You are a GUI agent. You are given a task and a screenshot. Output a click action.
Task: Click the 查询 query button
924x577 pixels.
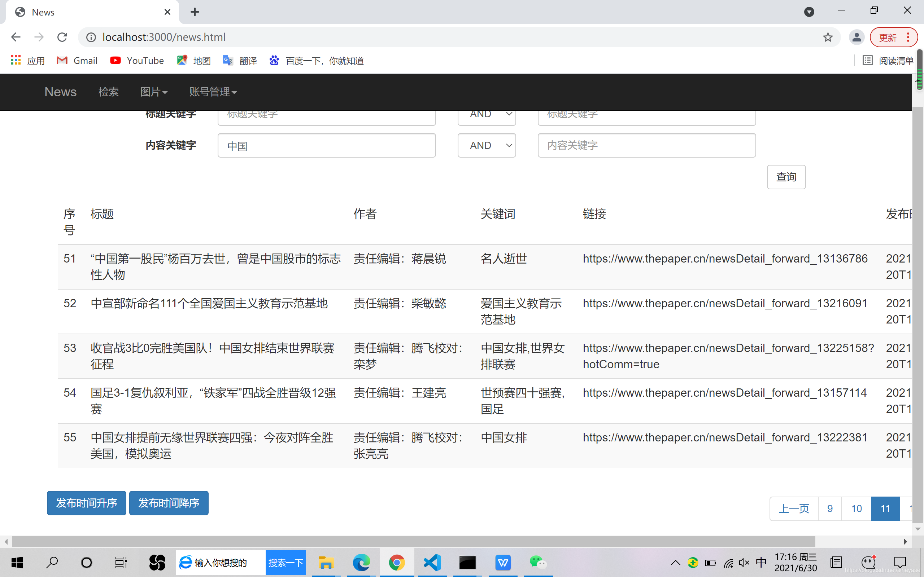click(x=786, y=176)
